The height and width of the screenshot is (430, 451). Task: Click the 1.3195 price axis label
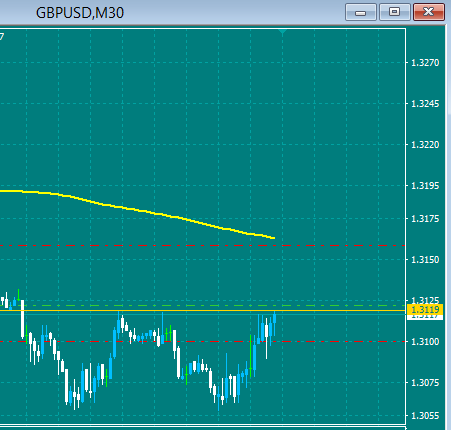[x=425, y=186]
